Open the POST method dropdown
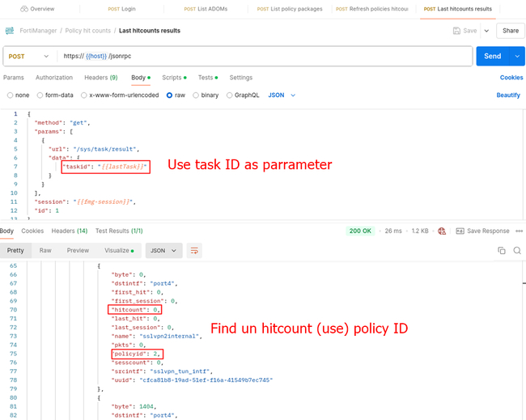The height and width of the screenshot is (420, 526). (29, 57)
